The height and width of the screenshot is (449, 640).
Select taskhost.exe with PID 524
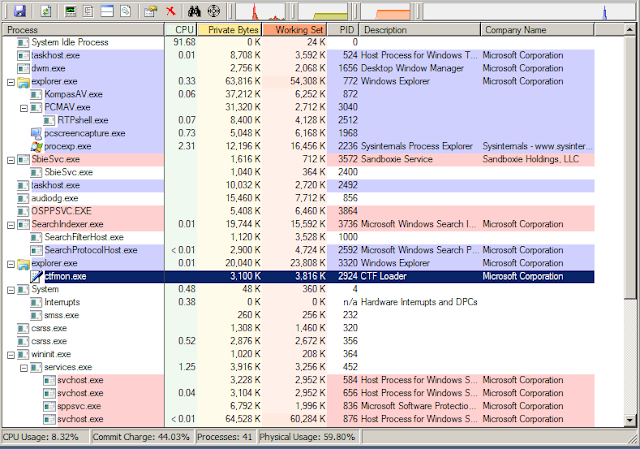[x=298, y=56]
